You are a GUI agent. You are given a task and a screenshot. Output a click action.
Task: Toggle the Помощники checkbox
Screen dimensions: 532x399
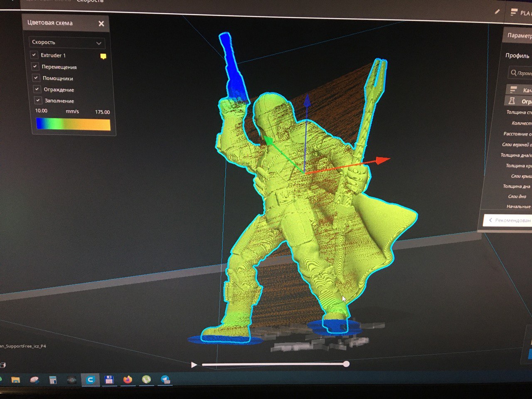(36, 77)
